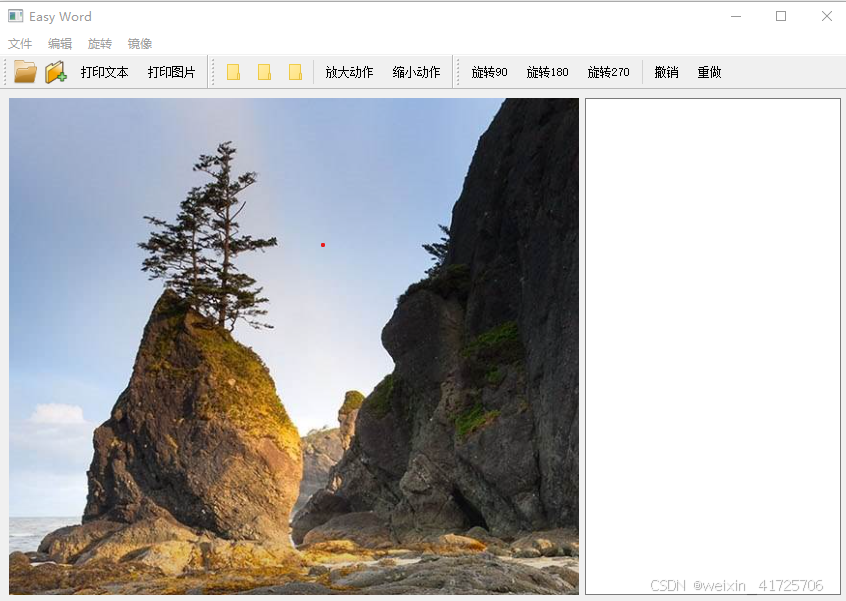Image resolution: width=846 pixels, height=601 pixels.
Task: Click the first yellow page icon
Action: point(234,72)
